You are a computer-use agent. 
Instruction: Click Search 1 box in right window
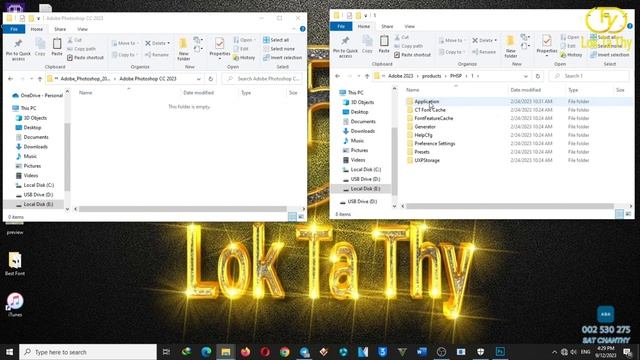pyautogui.click(x=589, y=76)
